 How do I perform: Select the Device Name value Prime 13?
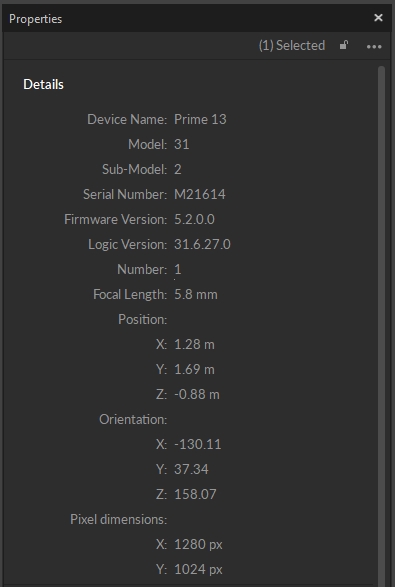coord(200,119)
